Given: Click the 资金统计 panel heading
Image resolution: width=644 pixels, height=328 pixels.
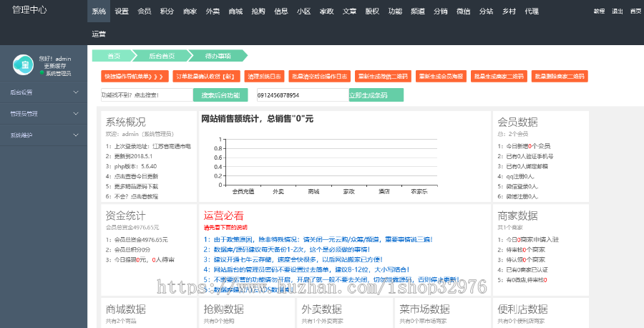Looking at the screenshot, I should [126, 216].
